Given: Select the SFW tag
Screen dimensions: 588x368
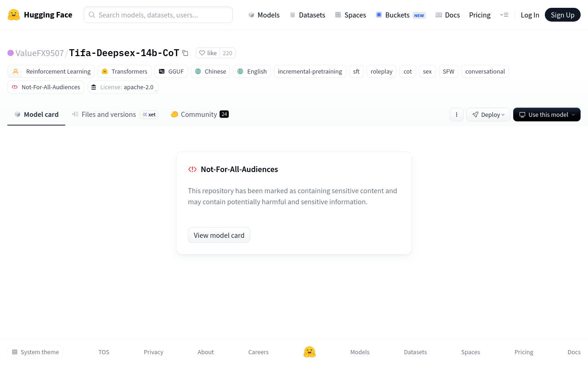Looking at the screenshot, I should point(448,71).
